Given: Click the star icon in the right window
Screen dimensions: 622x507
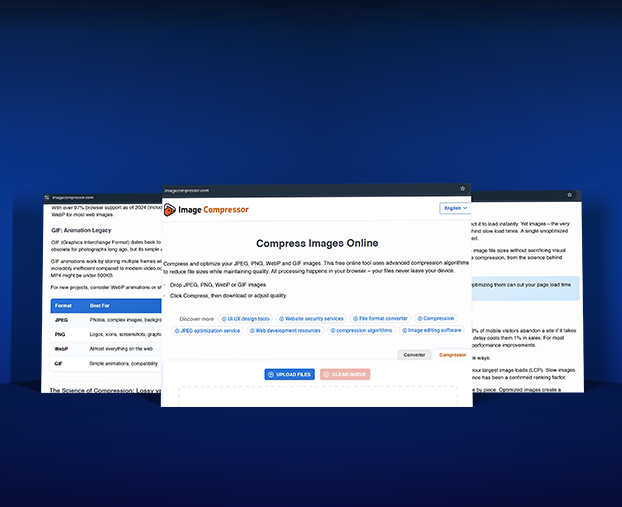Looking at the screenshot, I should [x=570, y=195].
